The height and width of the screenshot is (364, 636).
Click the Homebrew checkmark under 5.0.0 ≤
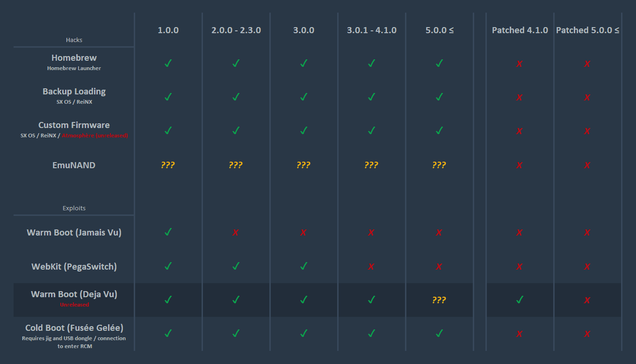440,63
